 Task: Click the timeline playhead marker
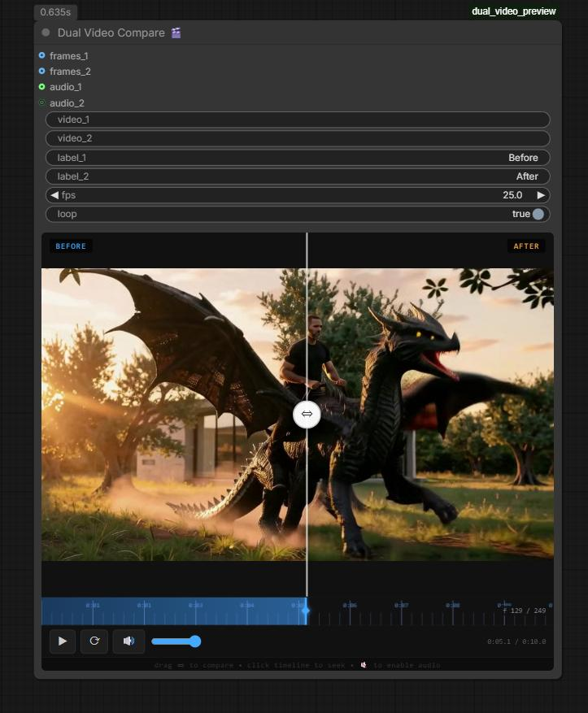306,611
